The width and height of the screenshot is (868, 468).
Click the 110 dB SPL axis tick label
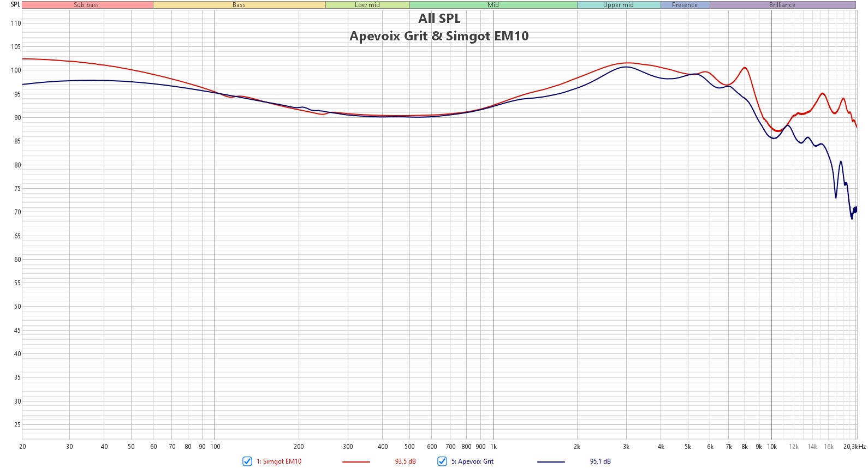pyautogui.click(x=16, y=23)
